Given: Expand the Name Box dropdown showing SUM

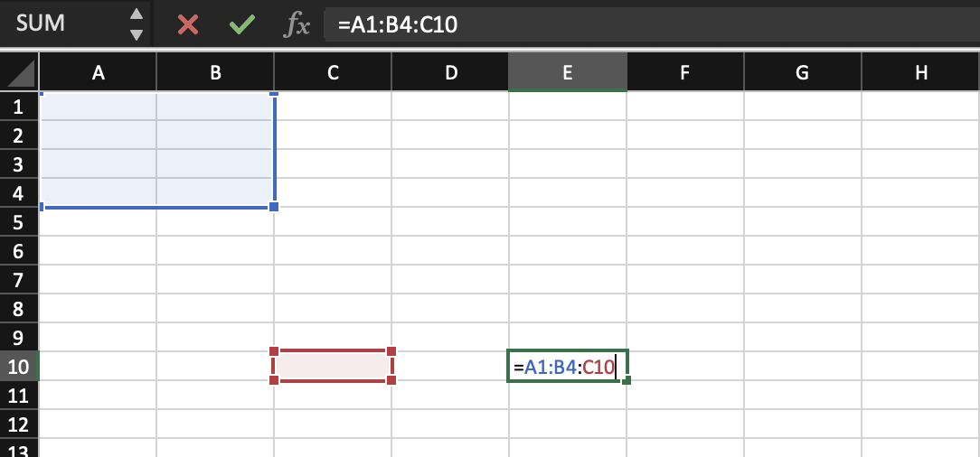Looking at the screenshot, I should [137, 24].
